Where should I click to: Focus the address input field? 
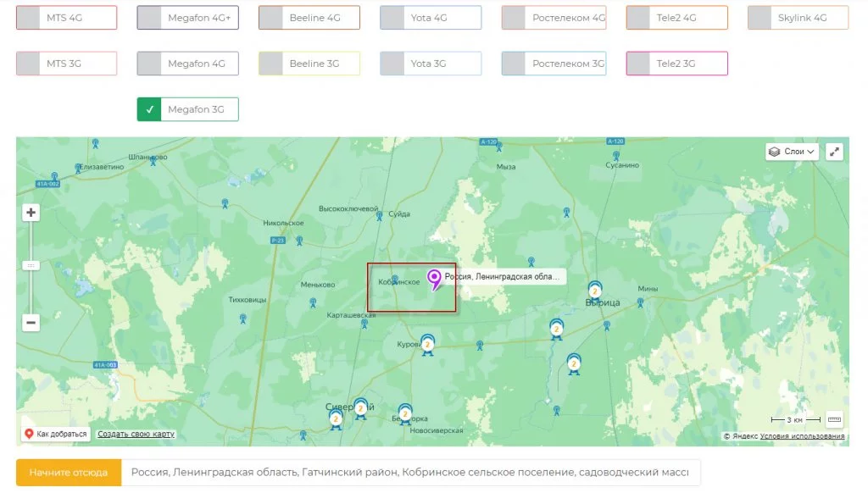[411, 473]
